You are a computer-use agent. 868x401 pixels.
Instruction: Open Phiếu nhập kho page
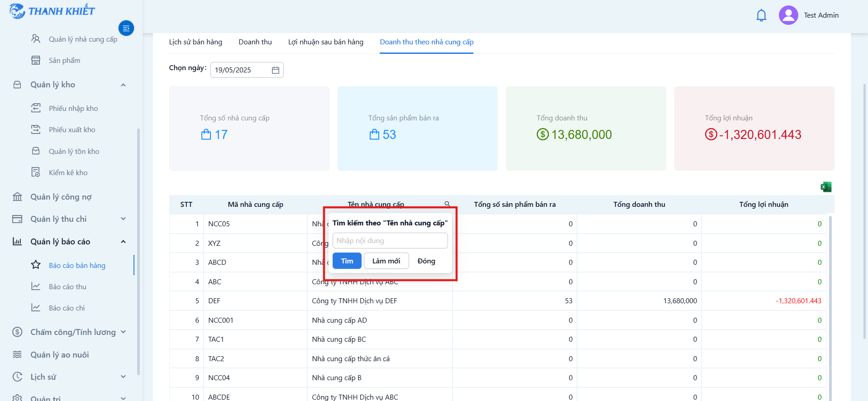click(x=73, y=108)
